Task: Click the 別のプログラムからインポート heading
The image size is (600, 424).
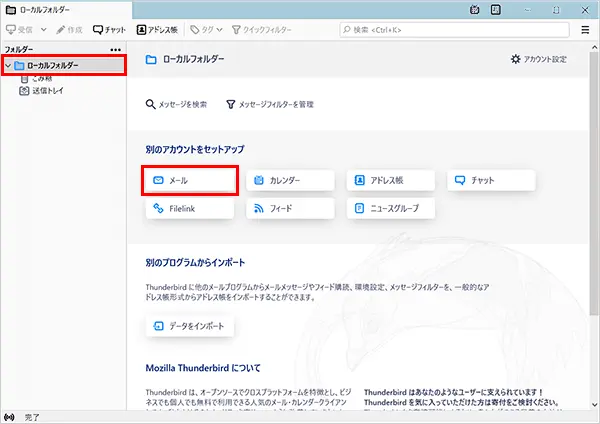Action: [195, 263]
